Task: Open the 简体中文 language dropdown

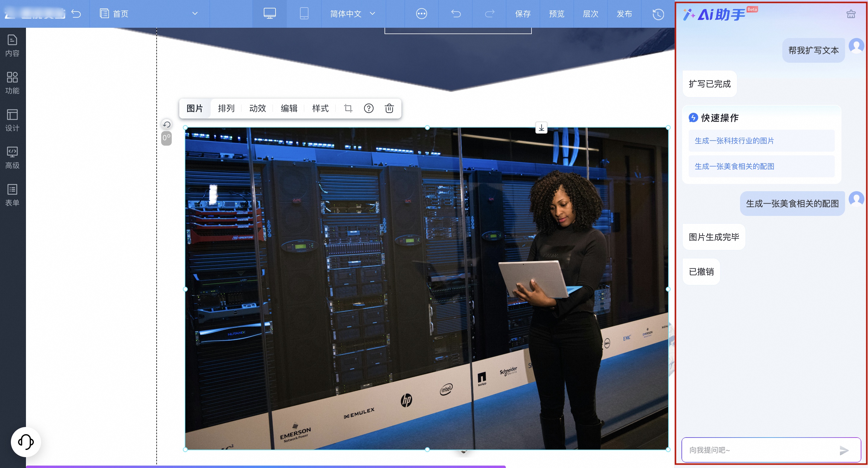Action: (x=353, y=14)
